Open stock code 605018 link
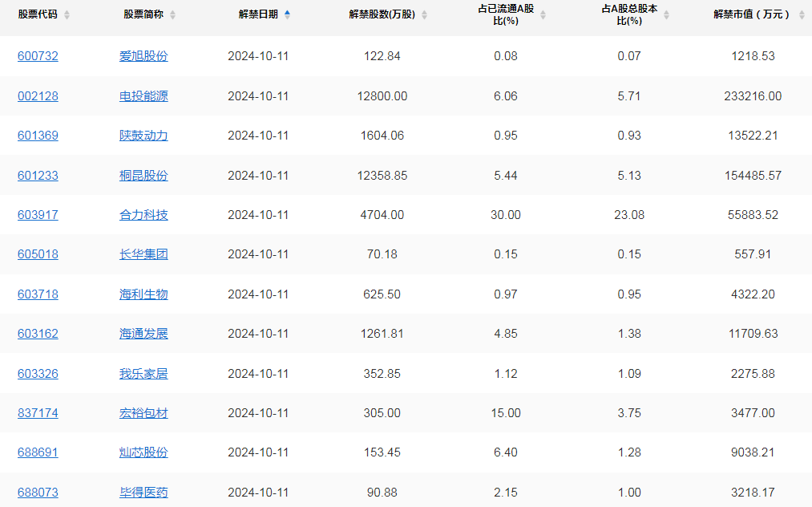The width and height of the screenshot is (812, 507). (38, 254)
